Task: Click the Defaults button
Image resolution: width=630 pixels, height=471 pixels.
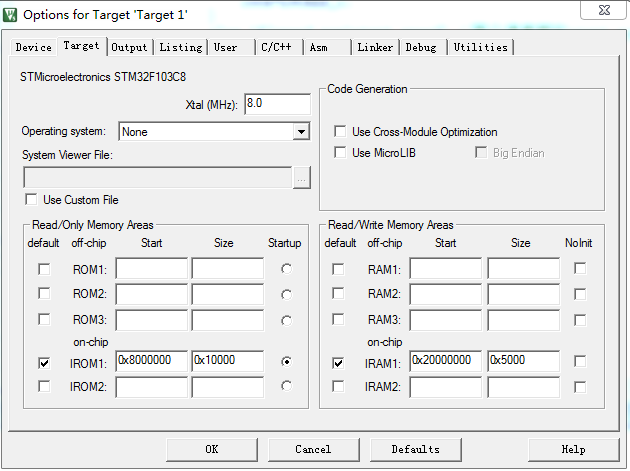Action: point(415,449)
